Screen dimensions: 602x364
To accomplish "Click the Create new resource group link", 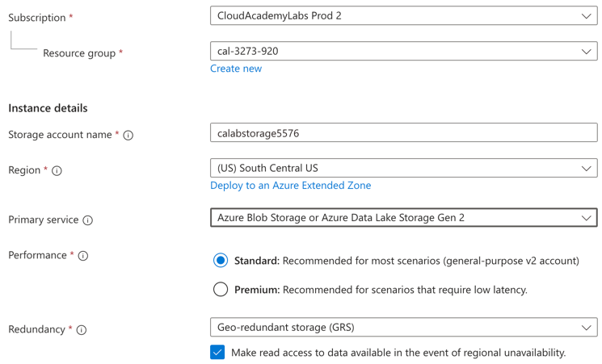I will pos(236,69).
